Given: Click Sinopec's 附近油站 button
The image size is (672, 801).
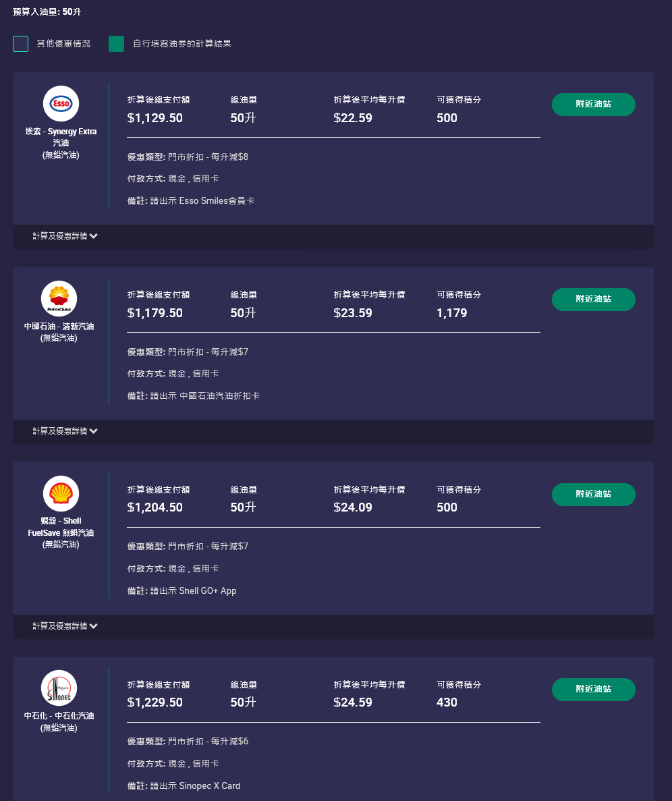Looking at the screenshot, I should point(593,690).
